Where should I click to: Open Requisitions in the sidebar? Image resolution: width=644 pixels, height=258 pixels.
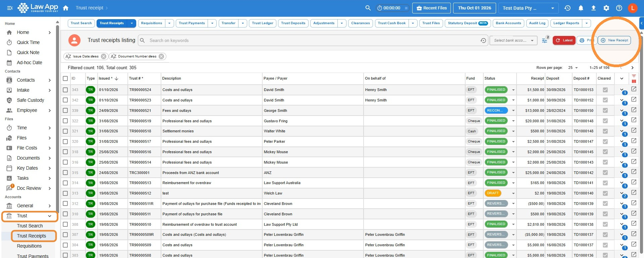coord(30,246)
